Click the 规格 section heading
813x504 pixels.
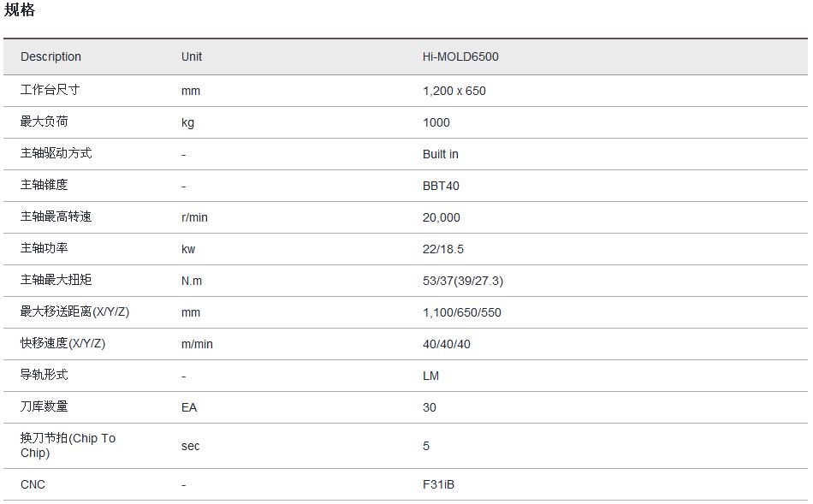tap(20, 10)
